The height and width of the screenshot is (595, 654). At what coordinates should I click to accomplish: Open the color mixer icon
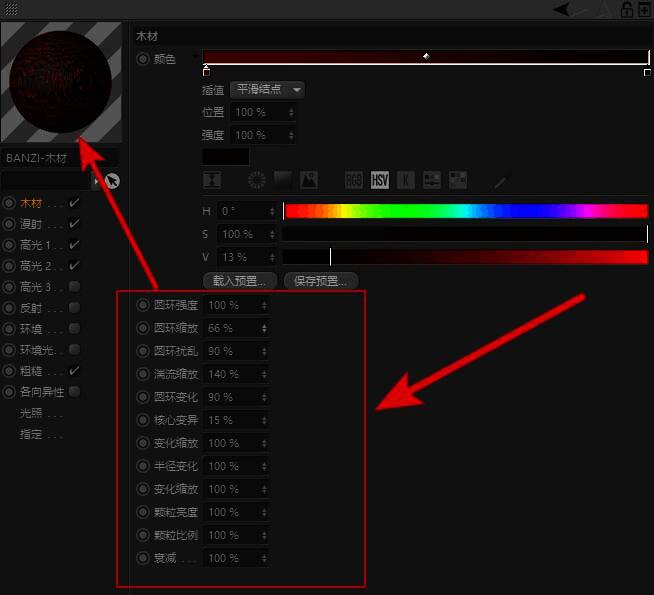coord(432,180)
